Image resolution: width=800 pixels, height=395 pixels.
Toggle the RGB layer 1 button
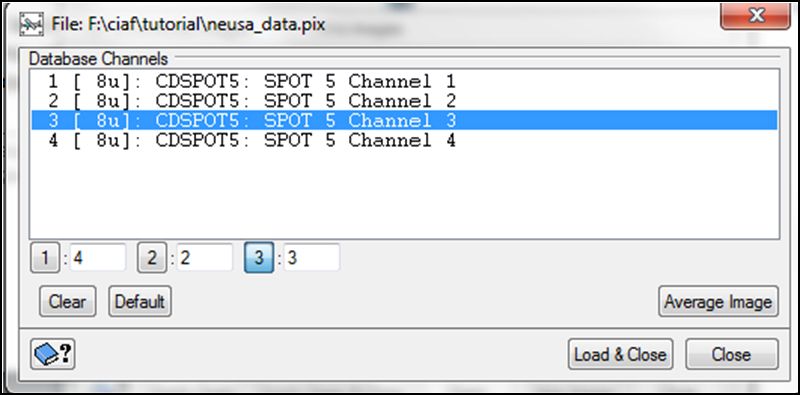[x=45, y=258]
